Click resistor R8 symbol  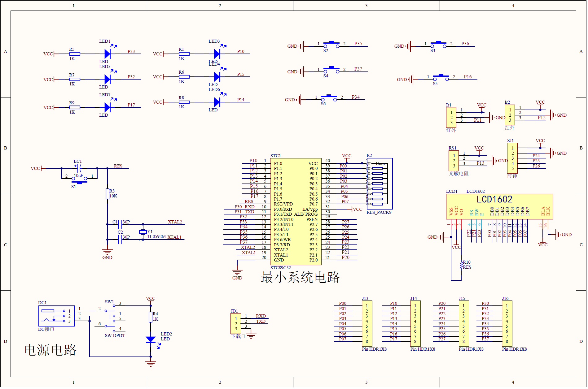(x=184, y=102)
